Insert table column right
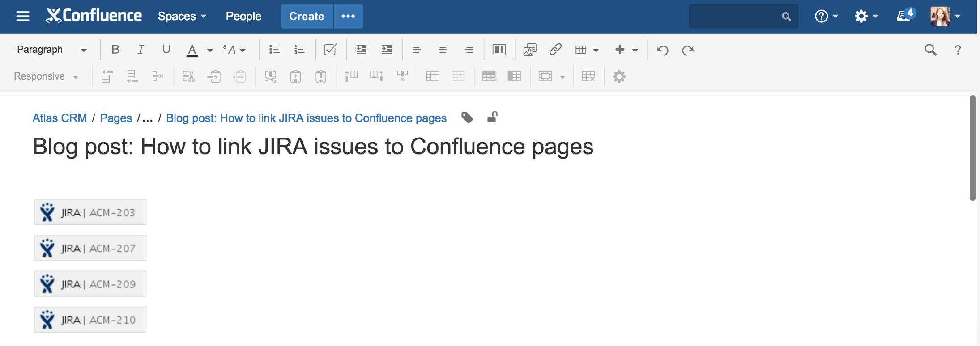Screen dimensions: 980x346 pos(377,76)
